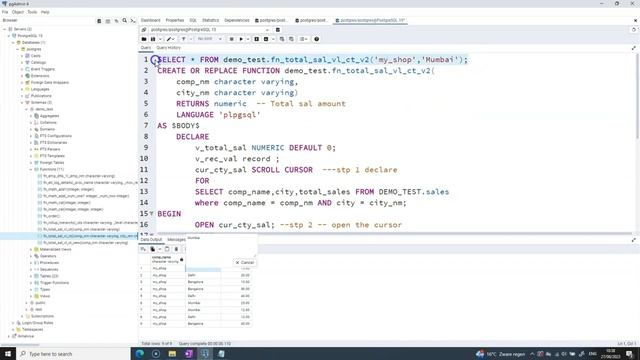Click the View Data grid icon in the Browser header
This screenshot has height=360, width=640.
(108, 20)
